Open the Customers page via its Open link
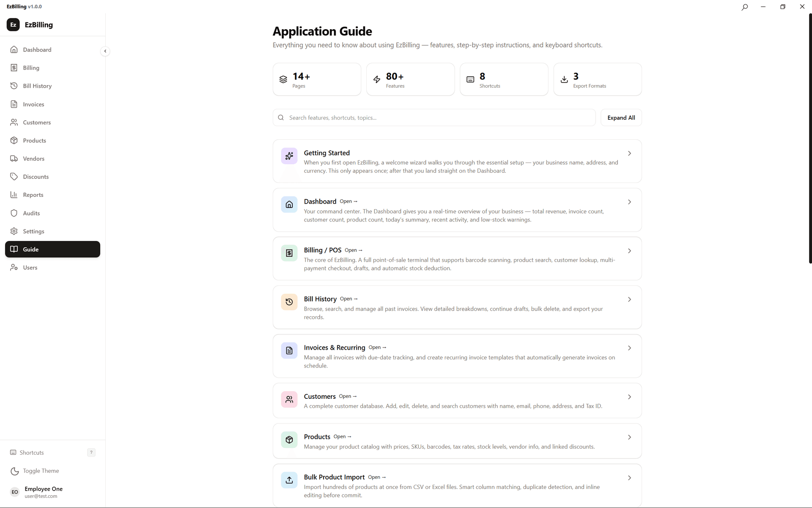The image size is (812, 508). tap(348, 397)
